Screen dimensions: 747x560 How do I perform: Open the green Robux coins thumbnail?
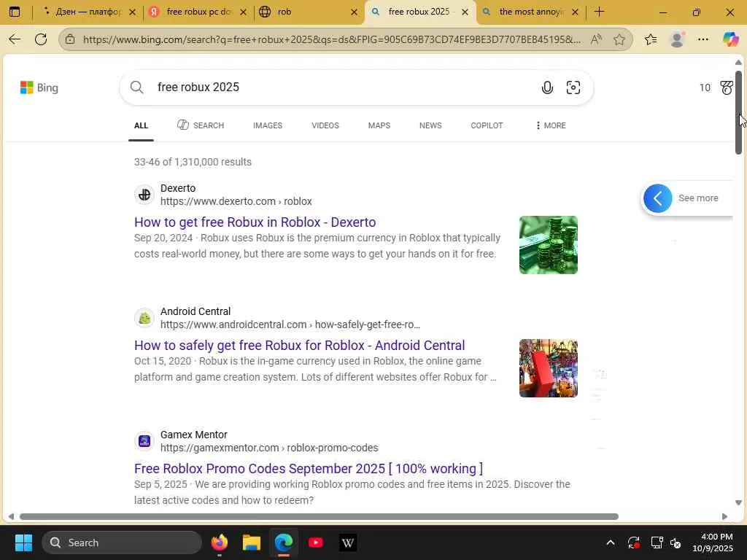pos(549,245)
